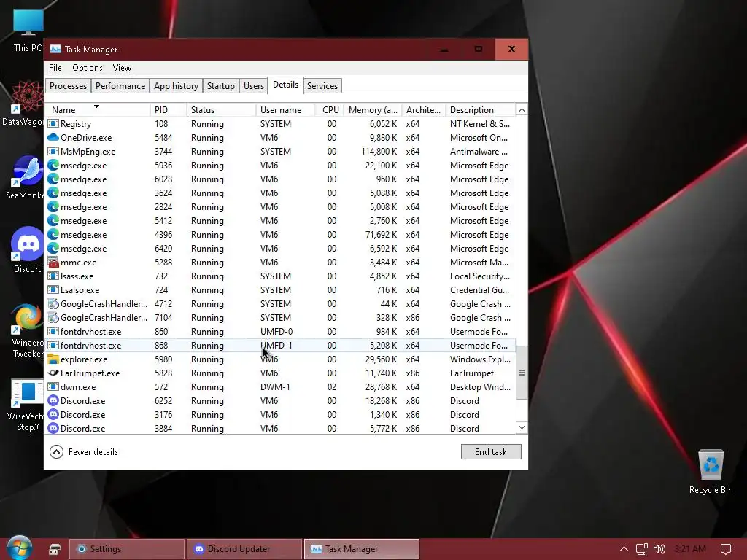This screenshot has width=747, height=560.
Task: Click the MsMpEng.exe process icon
Action: (53, 152)
